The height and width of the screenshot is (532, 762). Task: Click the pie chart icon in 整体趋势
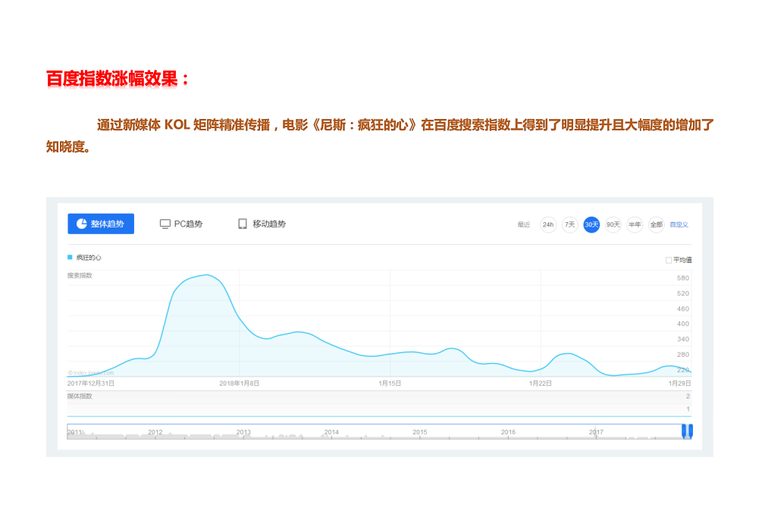[x=82, y=224]
